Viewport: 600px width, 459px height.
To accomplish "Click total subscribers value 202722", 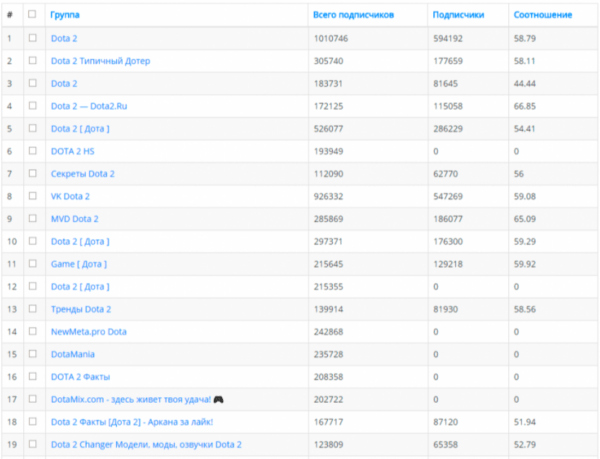I will [x=328, y=399].
